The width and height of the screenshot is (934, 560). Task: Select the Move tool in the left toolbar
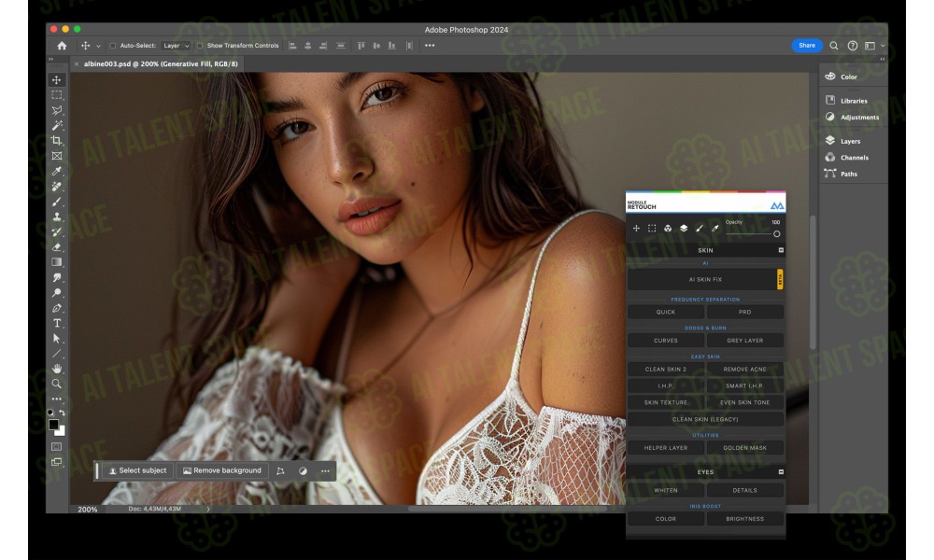click(x=57, y=79)
